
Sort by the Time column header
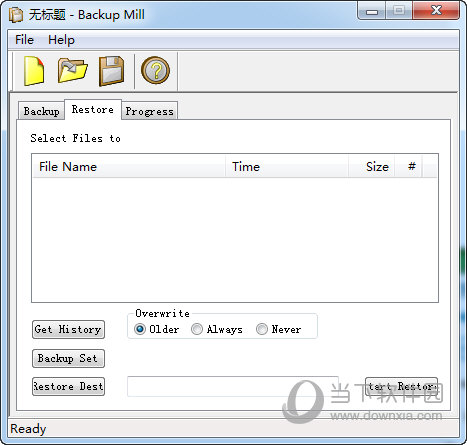pyautogui.click(x=287, y=166)
